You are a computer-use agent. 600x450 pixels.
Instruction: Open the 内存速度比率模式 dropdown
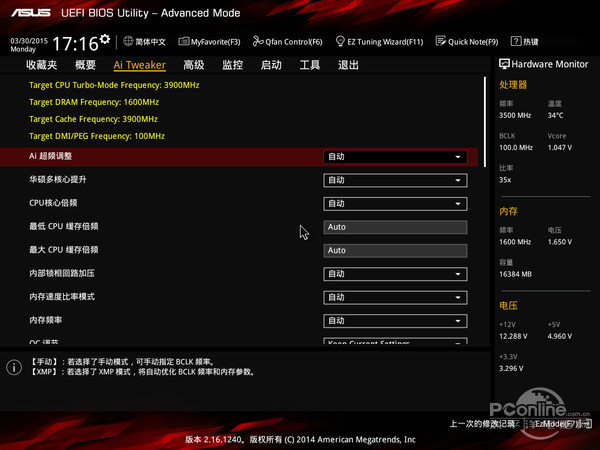(x=395, y=297)
